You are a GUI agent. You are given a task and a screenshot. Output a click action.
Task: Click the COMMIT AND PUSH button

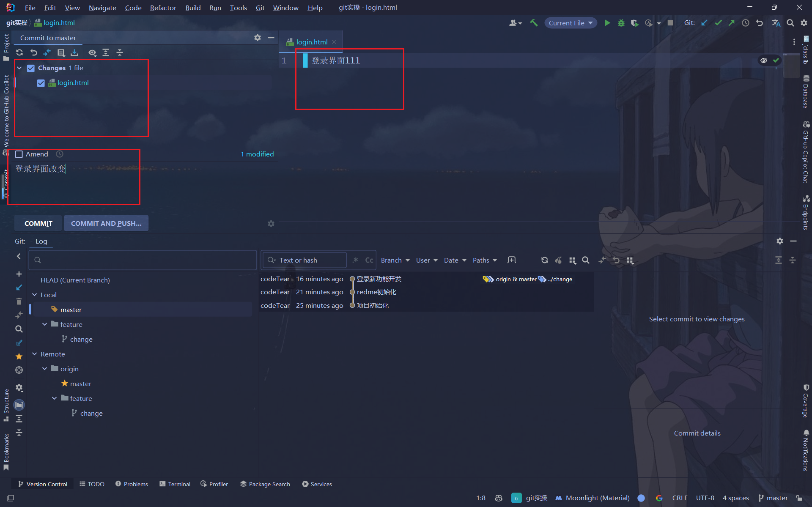[106, 223]
